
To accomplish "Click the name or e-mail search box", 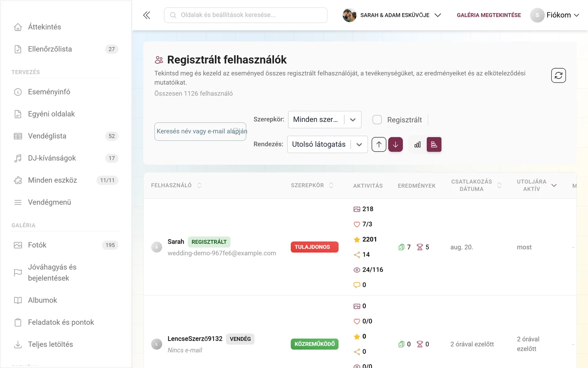I will tap(200, 132).
